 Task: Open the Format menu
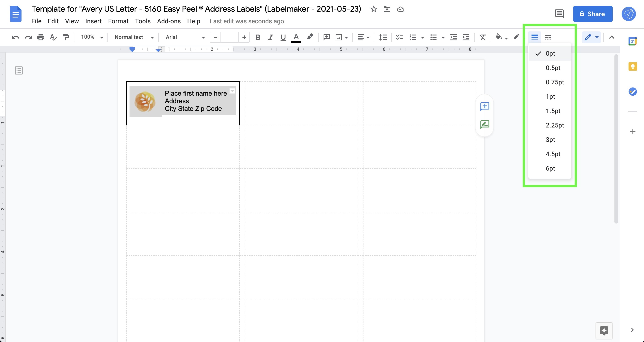(118, 21)
